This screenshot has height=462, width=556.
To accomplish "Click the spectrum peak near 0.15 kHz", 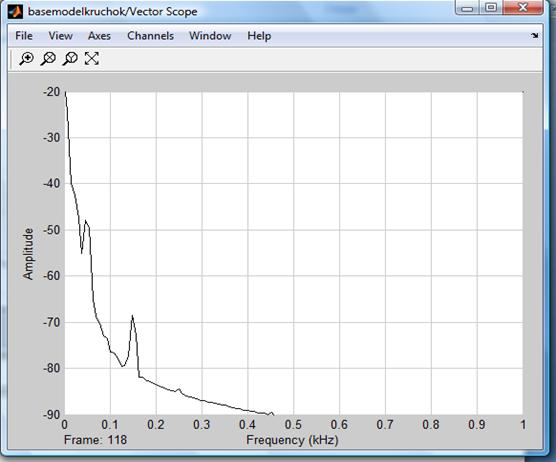I will tap(133, 316).
